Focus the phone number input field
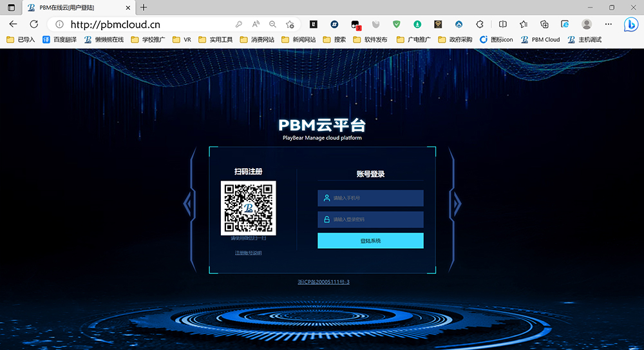This screenshot has width=644, height=350. pos(370,198)
